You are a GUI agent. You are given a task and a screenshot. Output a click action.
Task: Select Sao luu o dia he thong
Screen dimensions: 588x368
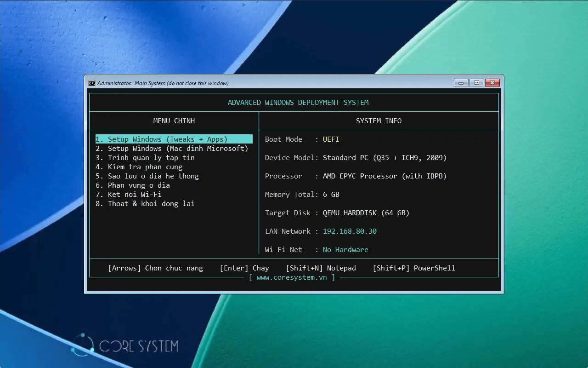coord(147,176)
